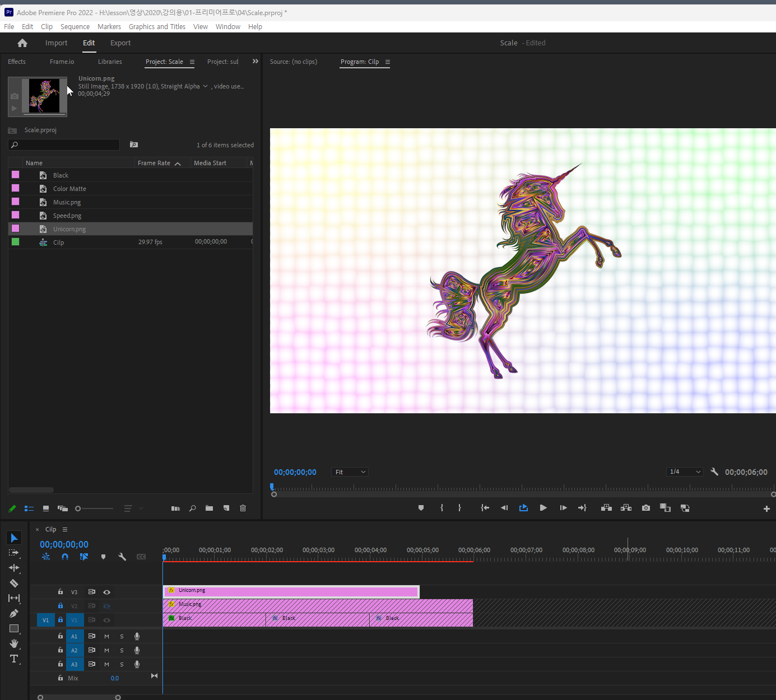Go to the Export workspace
The height and width of the screenshot is (700, 776).
point(120,43)
